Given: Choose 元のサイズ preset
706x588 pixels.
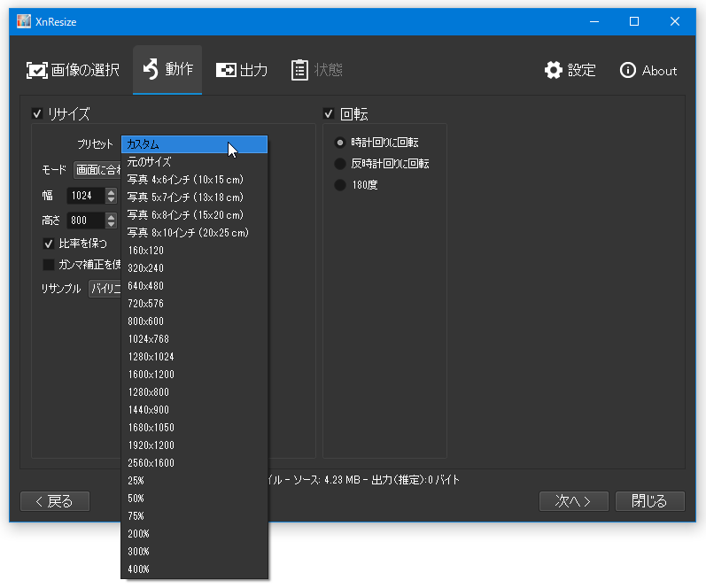Looking at the screenshot, I should click(x=194, y=162).
